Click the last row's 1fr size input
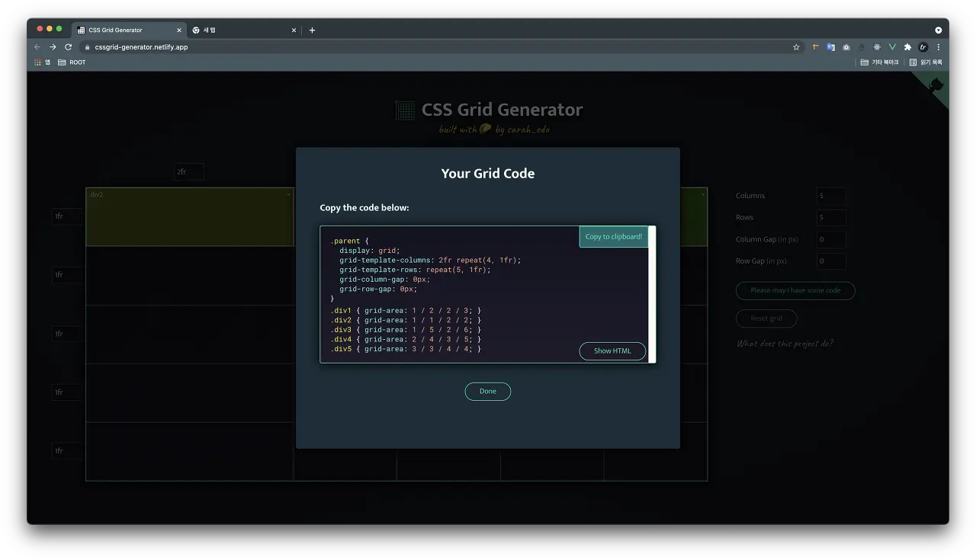 tap(67, 451)
